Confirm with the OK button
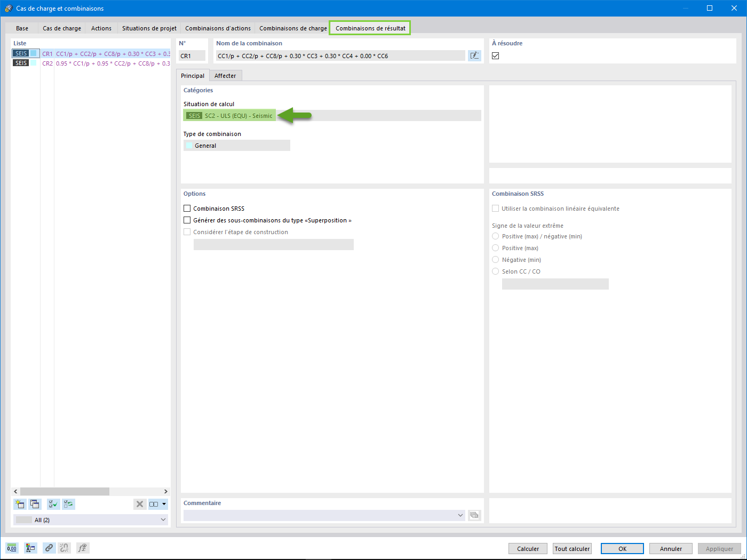This screenshot has height=560, width=747. (622, 549)
